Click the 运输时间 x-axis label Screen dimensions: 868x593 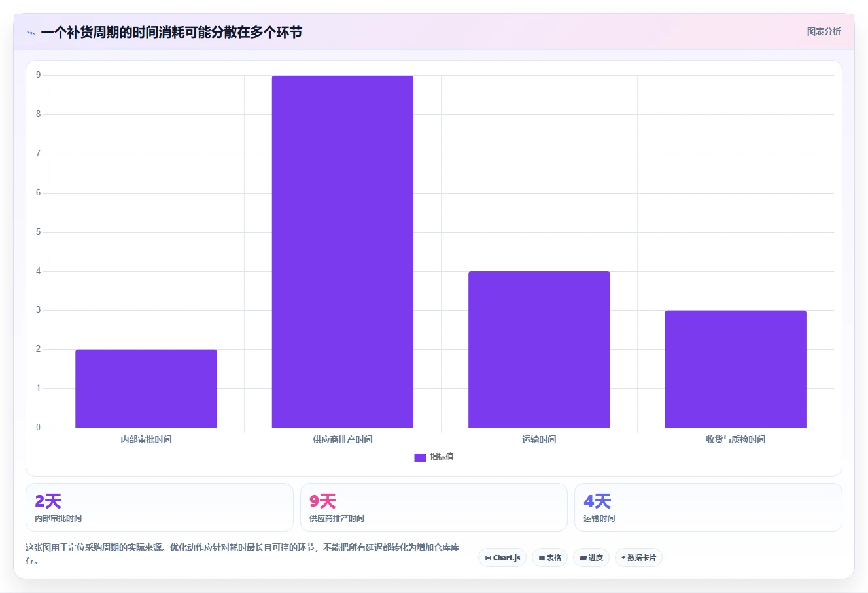click(539, 439)
